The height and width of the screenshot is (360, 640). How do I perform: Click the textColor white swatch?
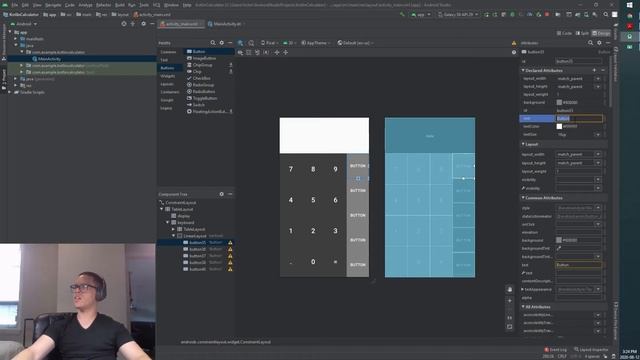pos(559,127)
